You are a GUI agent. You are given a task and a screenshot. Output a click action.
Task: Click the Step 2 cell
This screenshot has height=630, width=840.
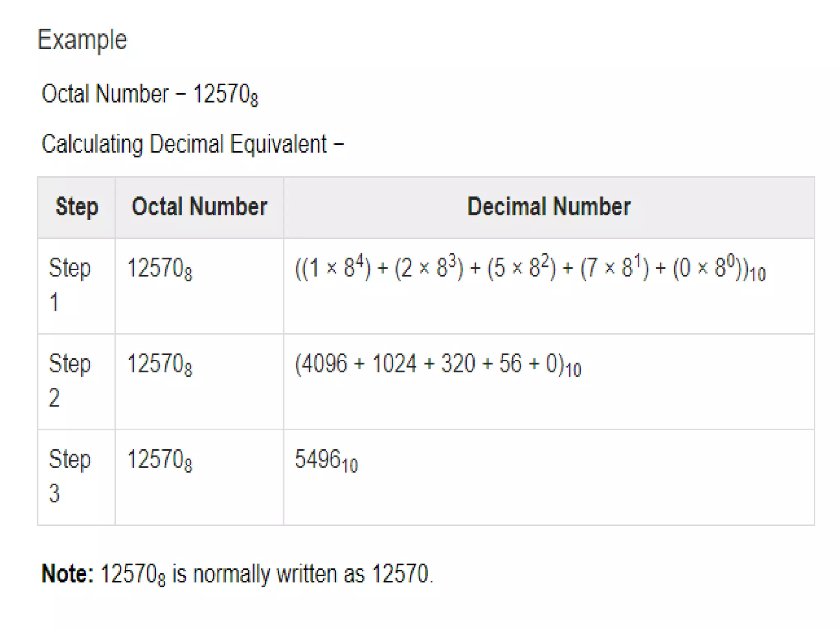click(x=69, y=381)
